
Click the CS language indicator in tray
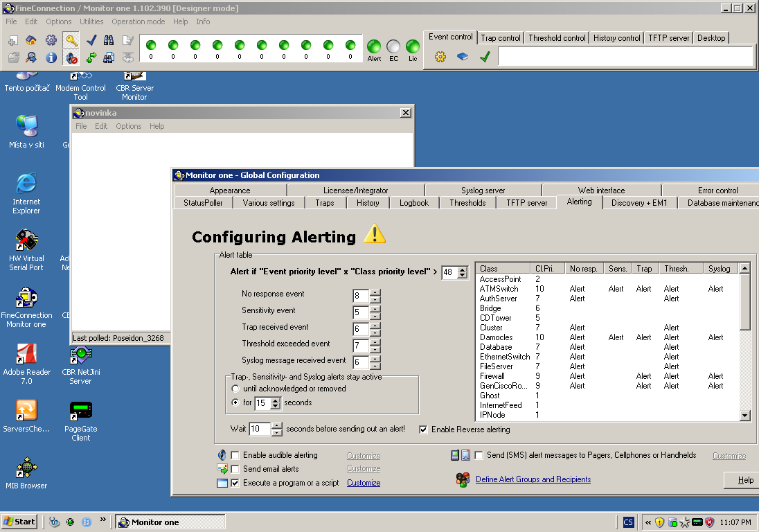(x=628, y=522)
